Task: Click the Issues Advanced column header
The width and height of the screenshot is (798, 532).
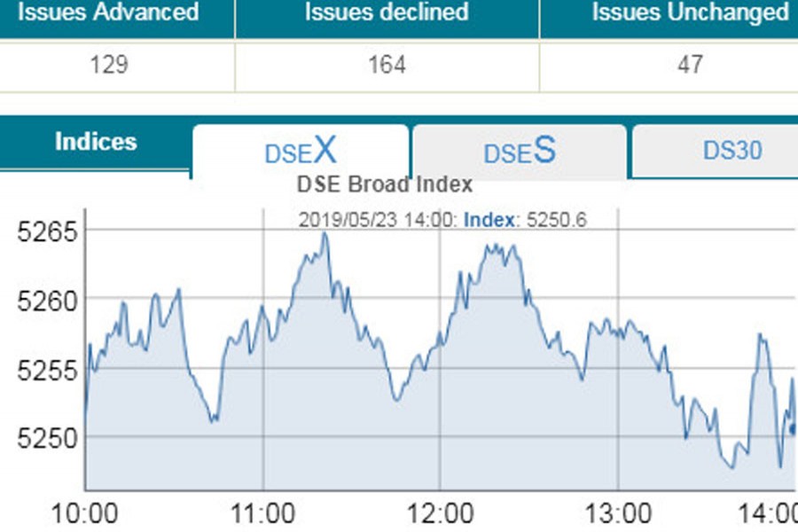Action: pyautogui.click(x=109, y=14)
